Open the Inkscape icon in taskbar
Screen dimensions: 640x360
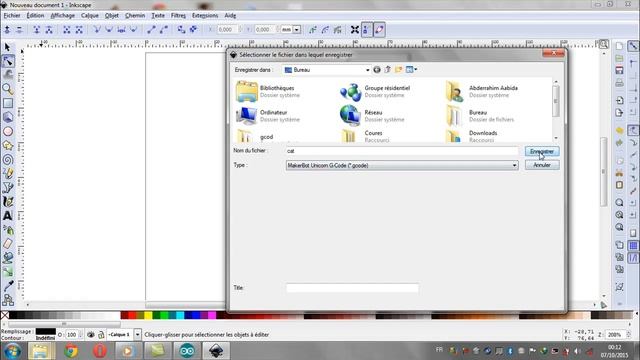click(216, 351)
